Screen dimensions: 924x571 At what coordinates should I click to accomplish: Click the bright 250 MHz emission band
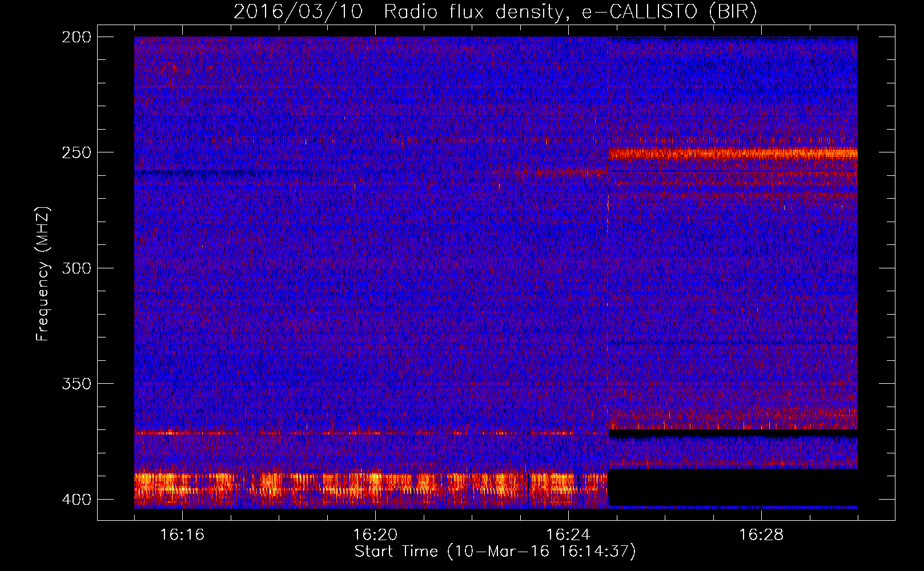click(x=733, y=153)
